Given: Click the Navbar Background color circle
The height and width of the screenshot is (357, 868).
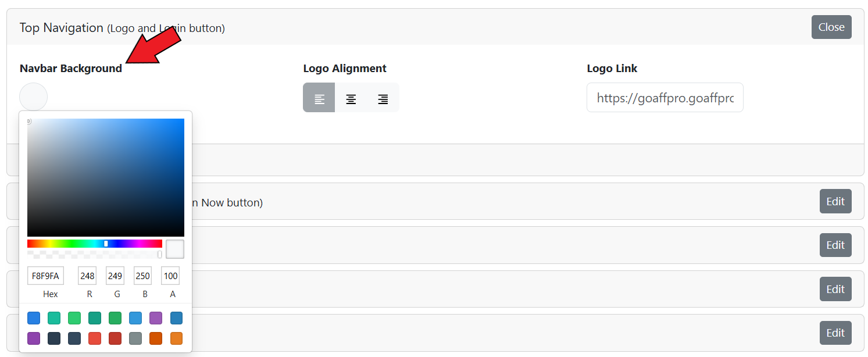Looking at the screenshot, I should [x=34, y=97].
